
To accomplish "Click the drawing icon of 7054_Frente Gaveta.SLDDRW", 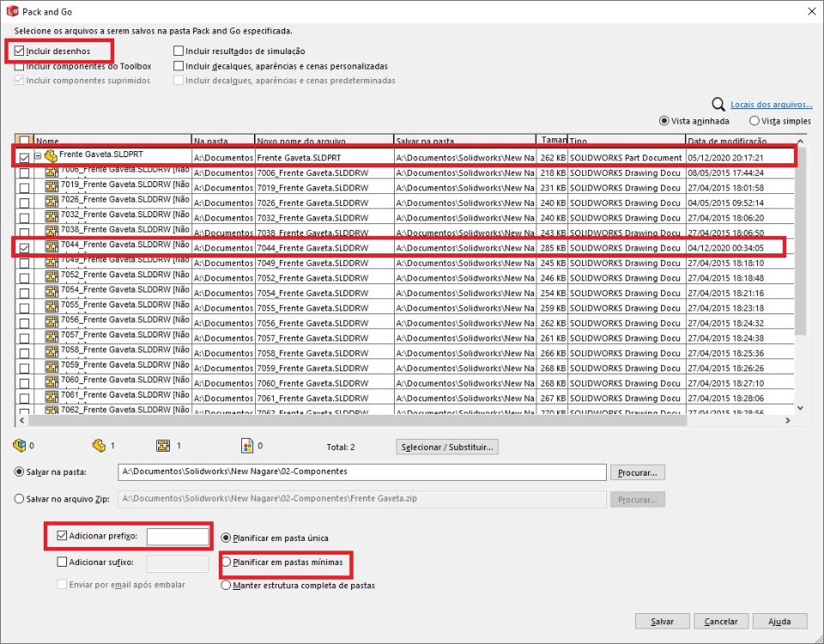I will point(51,291).
